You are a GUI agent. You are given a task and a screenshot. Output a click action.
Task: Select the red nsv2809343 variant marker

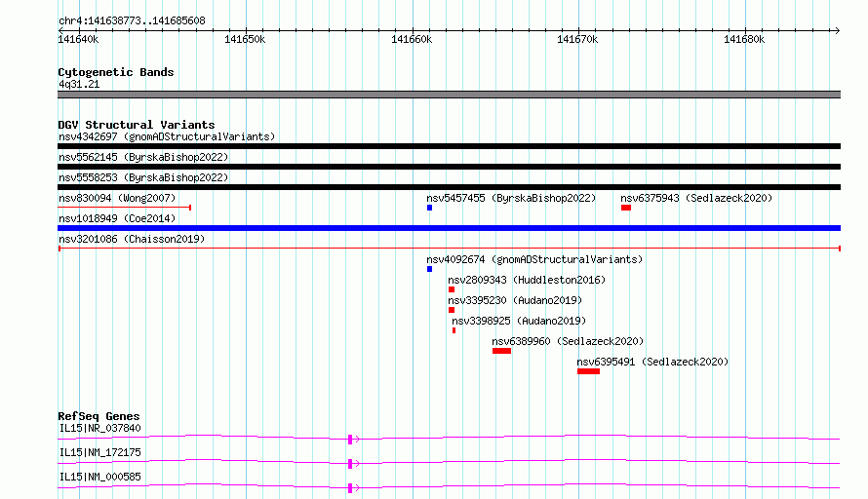point(452,289)
